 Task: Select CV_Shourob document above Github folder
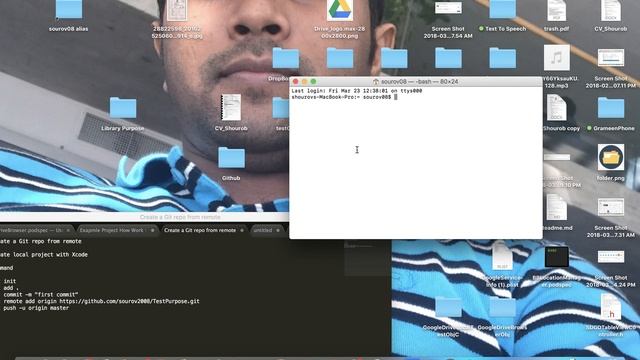tap(231, 108)
